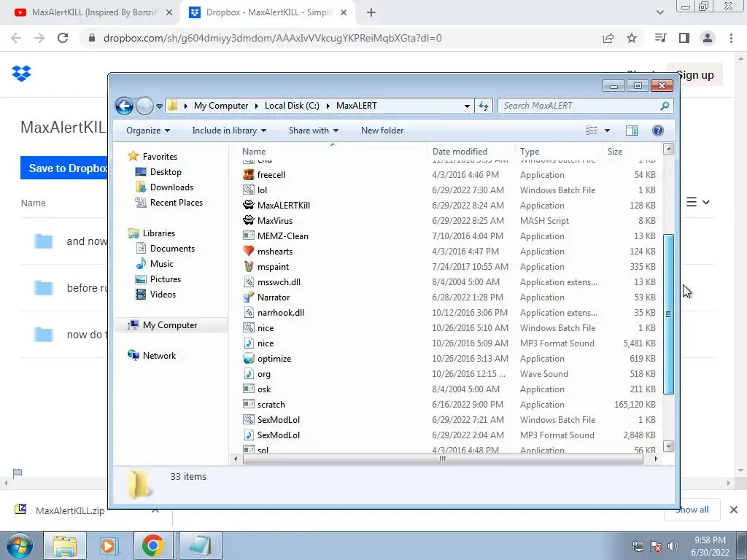This screenshot has width=747, height=560.
Task: Click Sign up on Dropbox page
Action: point(695,75)
